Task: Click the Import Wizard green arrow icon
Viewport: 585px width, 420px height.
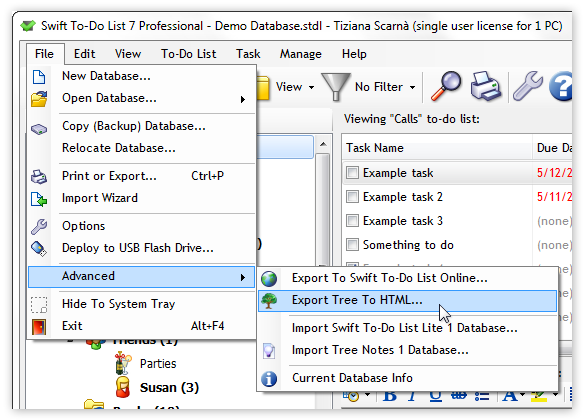Action: pyautogui.click(x=39, y=199)
